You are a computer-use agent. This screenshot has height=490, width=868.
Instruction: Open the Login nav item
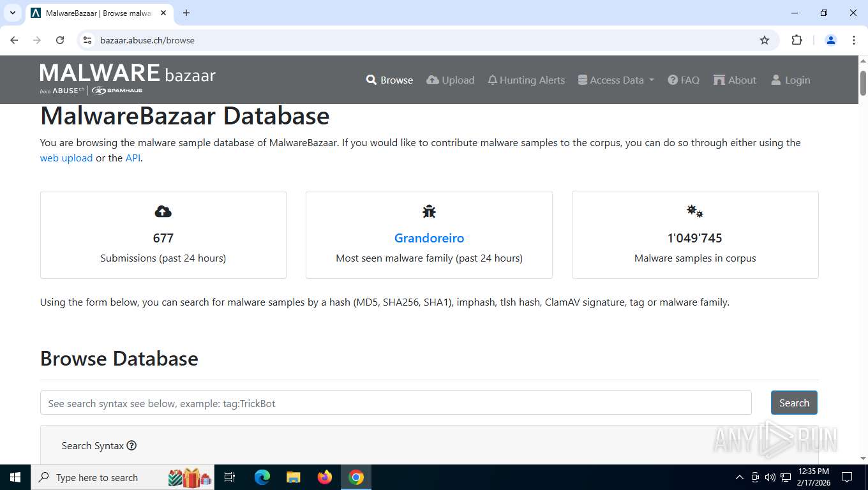point(790,80)
